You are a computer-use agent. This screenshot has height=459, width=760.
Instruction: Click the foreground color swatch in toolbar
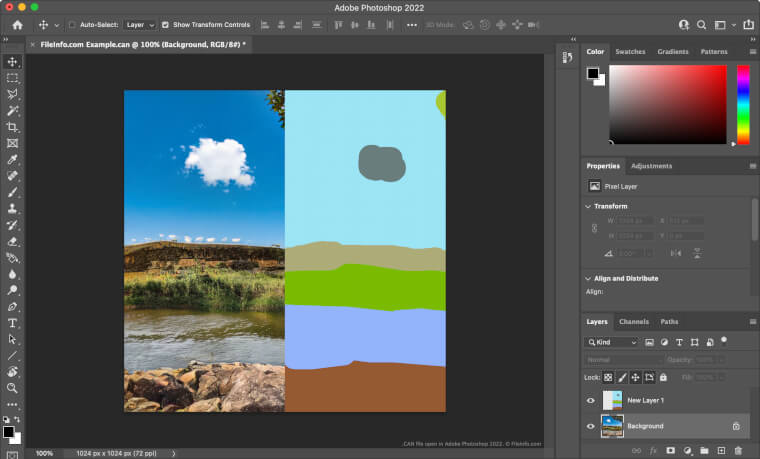[x=8, y=431]
